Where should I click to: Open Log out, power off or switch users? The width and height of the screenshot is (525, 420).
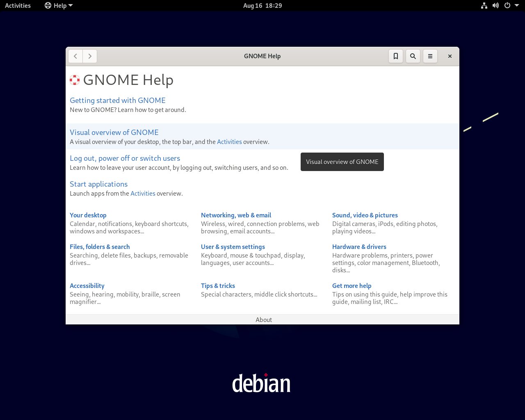[125, 158]
